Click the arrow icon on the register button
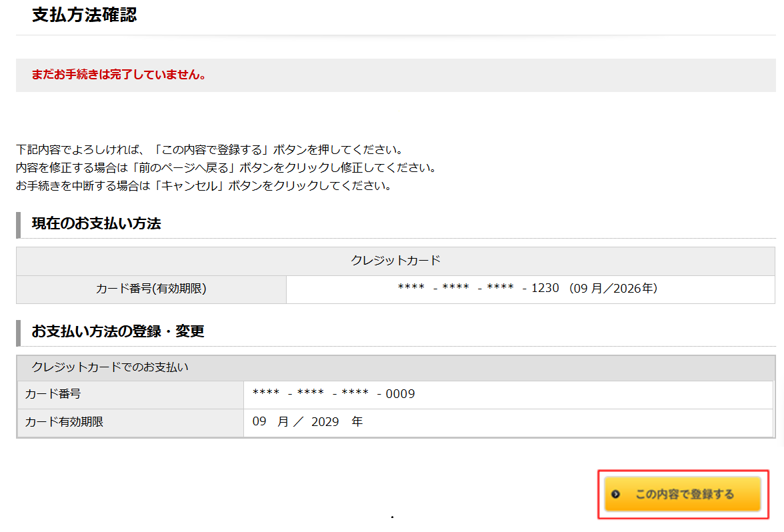Image resolution: width=784 pixels, height=532 pixels. (616, 494)
